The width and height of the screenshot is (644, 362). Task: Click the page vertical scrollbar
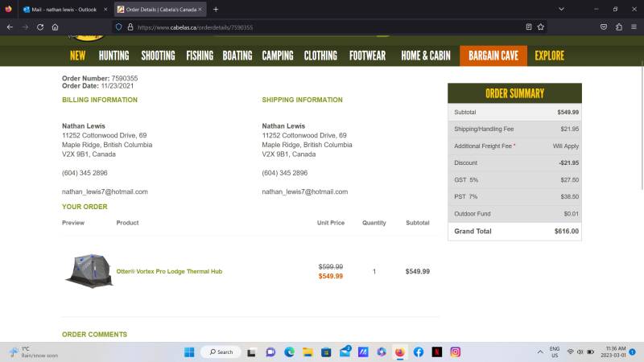click(642, 127)
